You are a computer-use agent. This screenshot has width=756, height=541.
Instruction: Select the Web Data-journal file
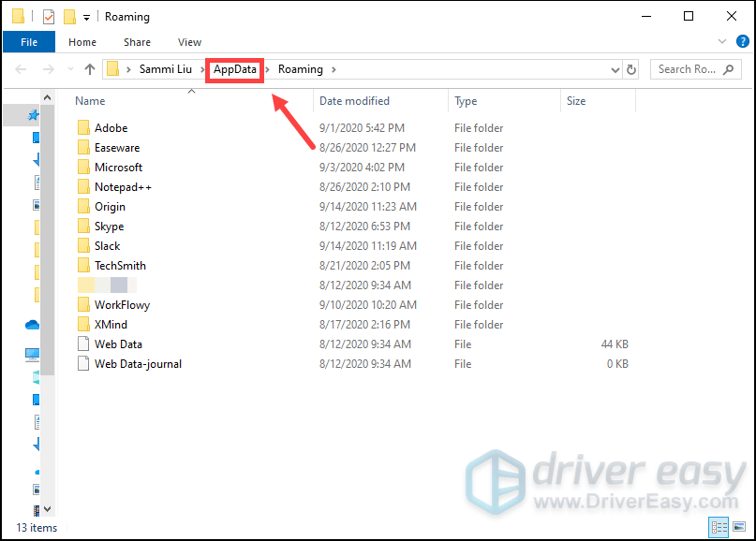tap(138, 364)
